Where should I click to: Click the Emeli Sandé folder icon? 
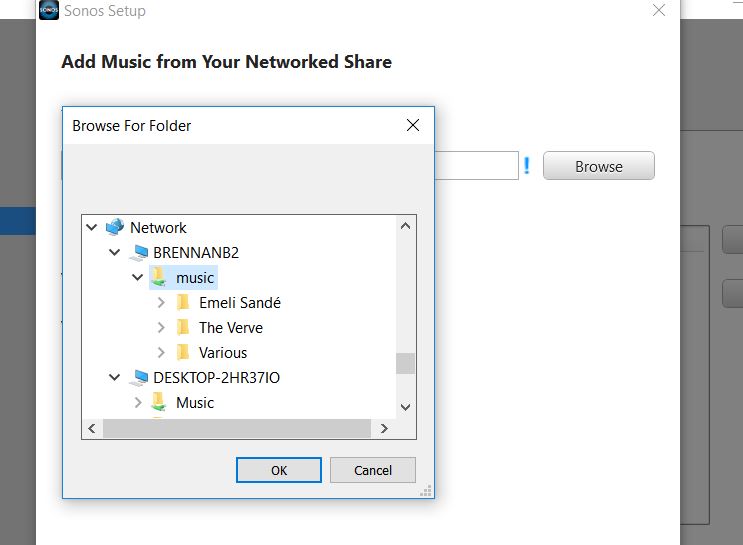pos(183,302)
